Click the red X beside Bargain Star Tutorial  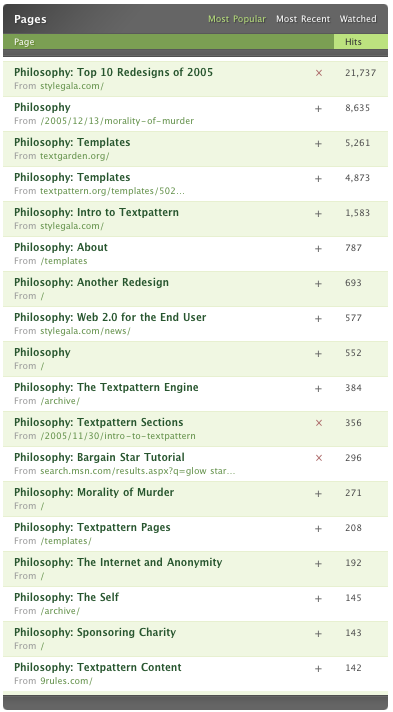pyautogui.click(x=318, y=458)
